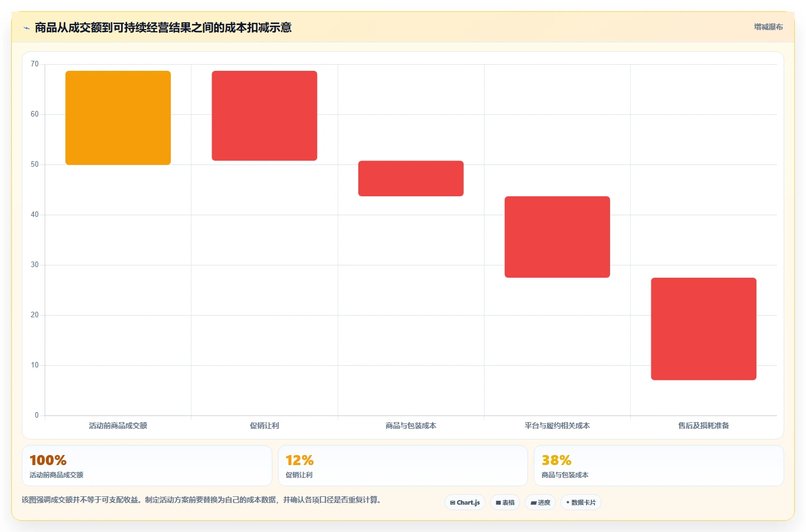The height and width of the screenshot is (532, 806).
Task: Click the red 平台与履约相关成本 bar
Action: pos(557,237)
